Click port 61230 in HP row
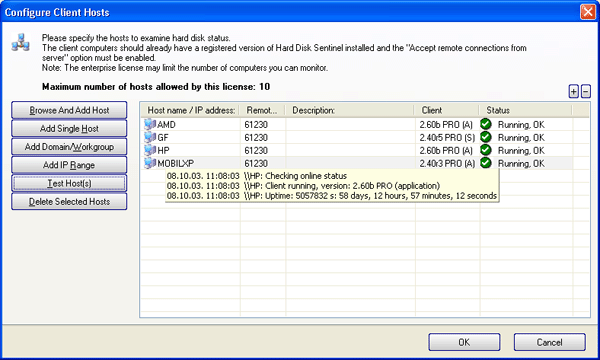Viewport: 600px width, 360px height. pos(256,151)
